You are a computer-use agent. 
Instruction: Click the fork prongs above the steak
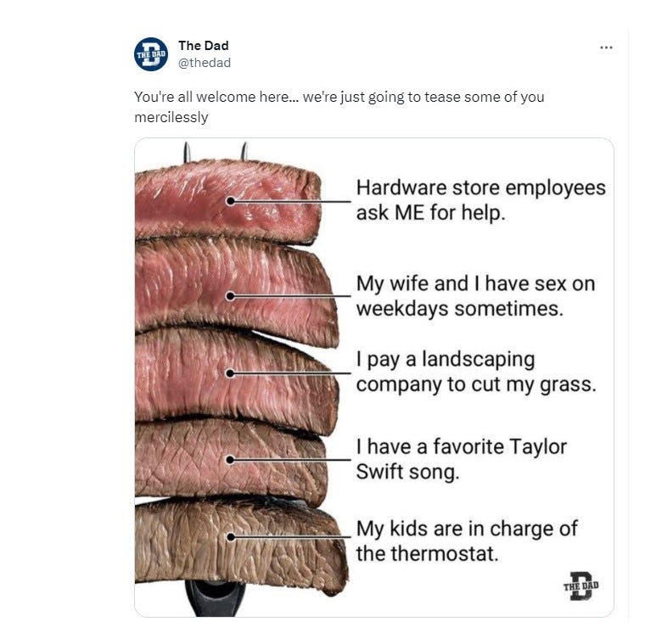pyautogui.click(x=215, y=153)
